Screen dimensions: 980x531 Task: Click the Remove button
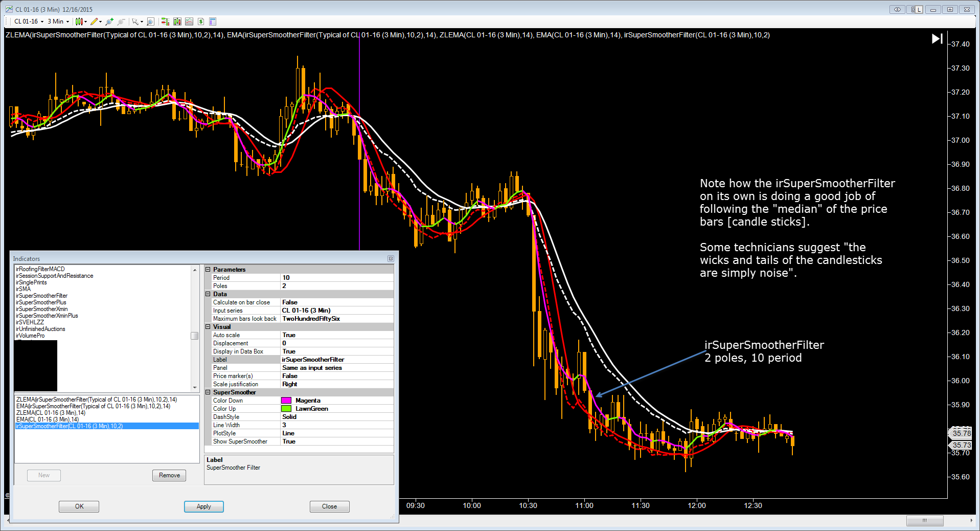click(x=169, y=475)
